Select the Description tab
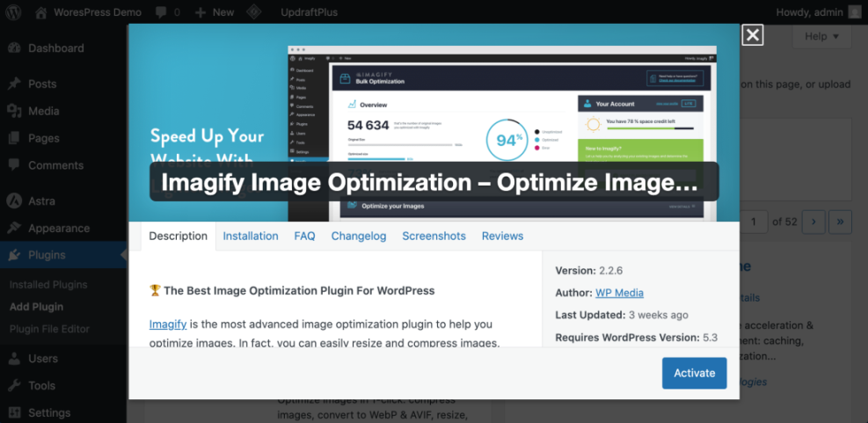The width and height of the screenshot is (868, 423). coord(179,236)
